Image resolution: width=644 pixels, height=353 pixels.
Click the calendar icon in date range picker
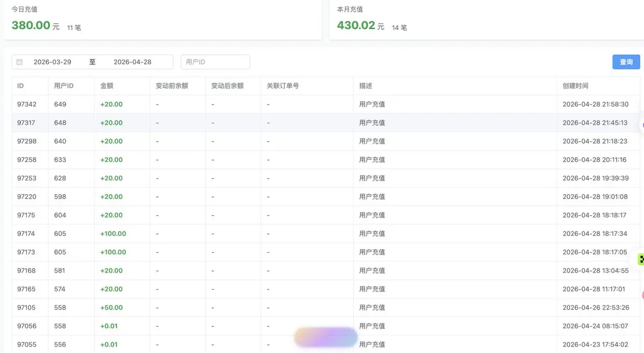[19, 62]
